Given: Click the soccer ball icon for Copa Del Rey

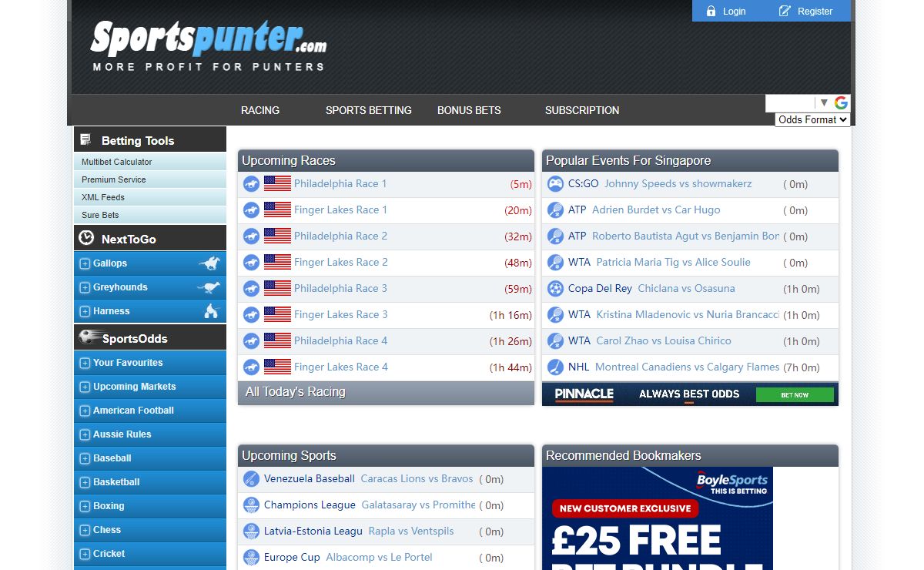Looking at the screenshot, I should (x=555, y=289).
